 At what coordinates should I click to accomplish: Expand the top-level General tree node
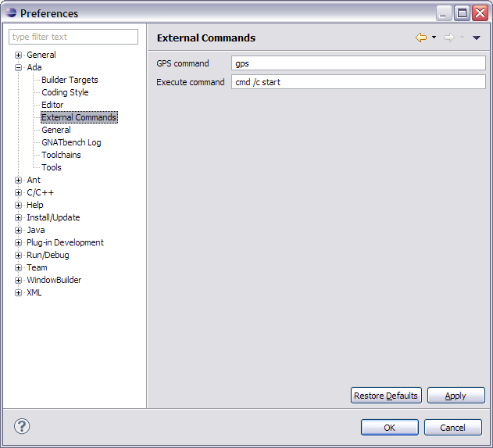click(x=18, y=55)
